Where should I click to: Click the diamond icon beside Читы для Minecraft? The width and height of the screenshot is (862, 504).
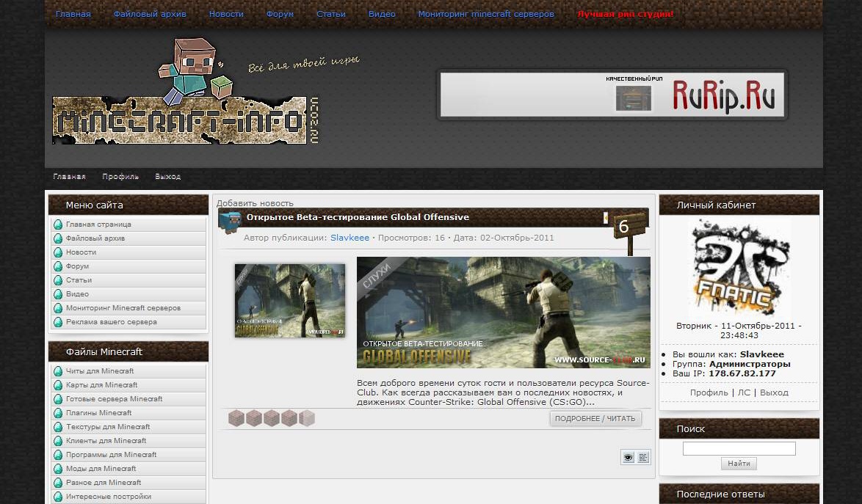[x=58, y=371]
